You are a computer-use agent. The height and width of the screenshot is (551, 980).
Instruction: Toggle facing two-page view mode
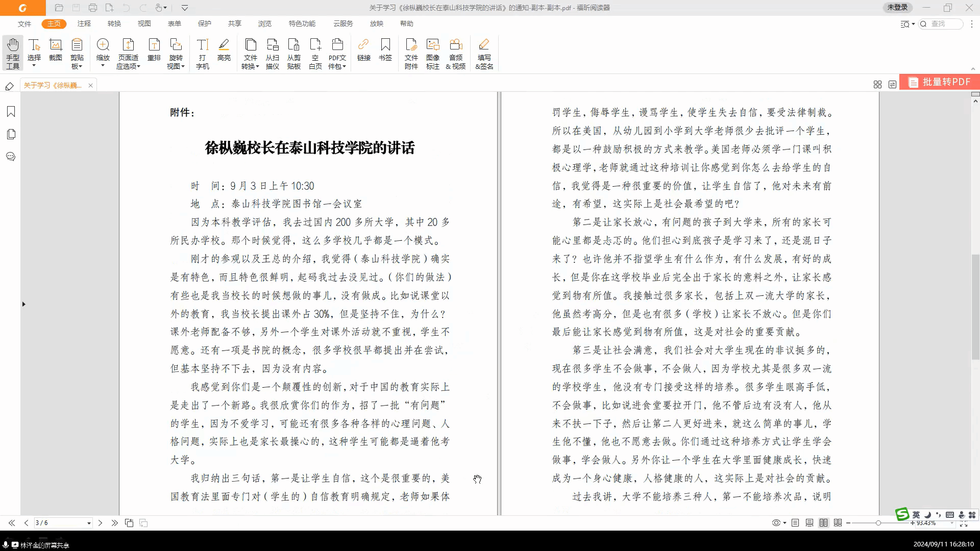[x=823, y=523]
